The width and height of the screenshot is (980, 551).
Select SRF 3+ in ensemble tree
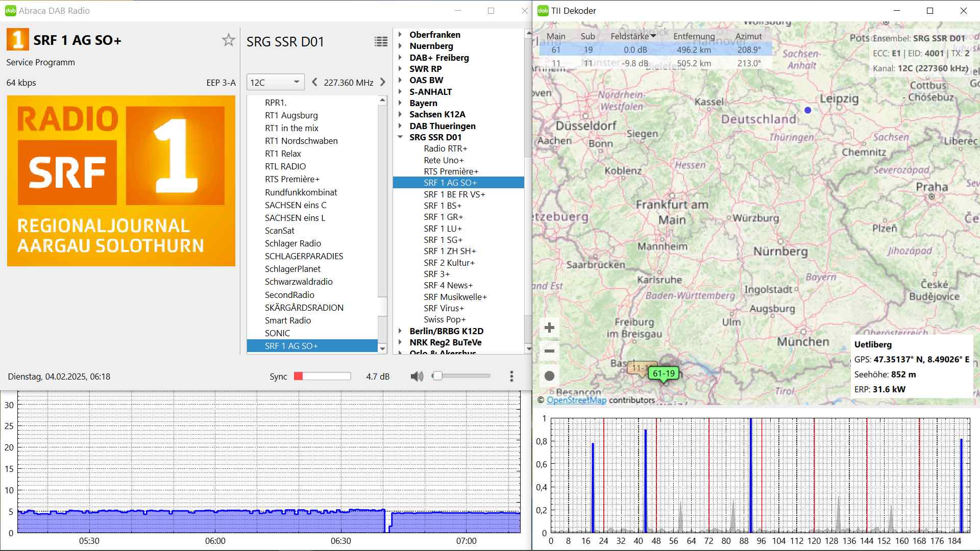pyautogui.click(x=436, y=274)
